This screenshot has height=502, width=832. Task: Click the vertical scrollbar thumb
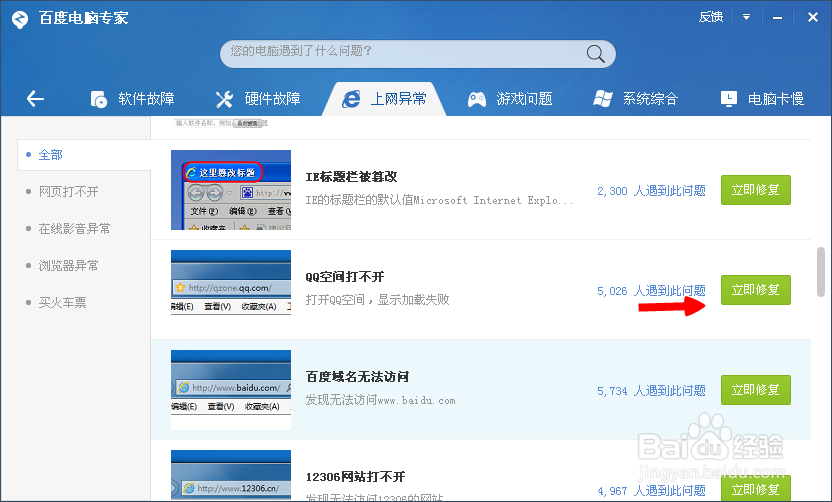click(821, 272)
